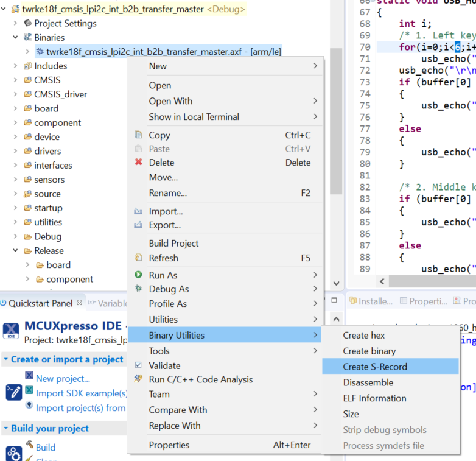Click the New project icon in Quickstart
Viewport: 476px width, 461px height.
point(29,375)
